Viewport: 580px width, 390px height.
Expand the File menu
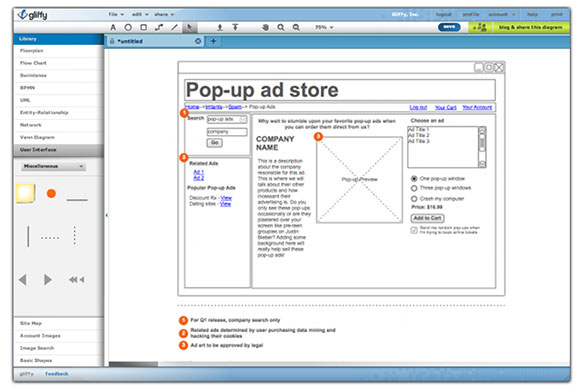(116, 14)
